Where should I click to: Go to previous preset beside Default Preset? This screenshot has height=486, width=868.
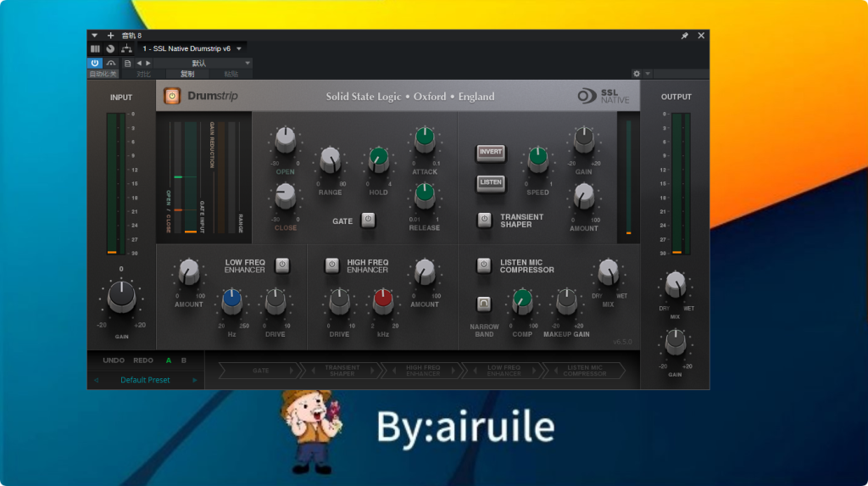(x=97, y=380)
